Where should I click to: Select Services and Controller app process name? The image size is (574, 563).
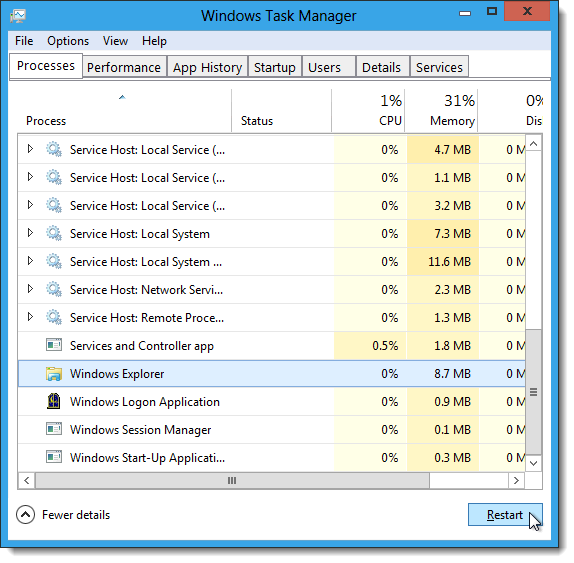[x=142, y=346]
